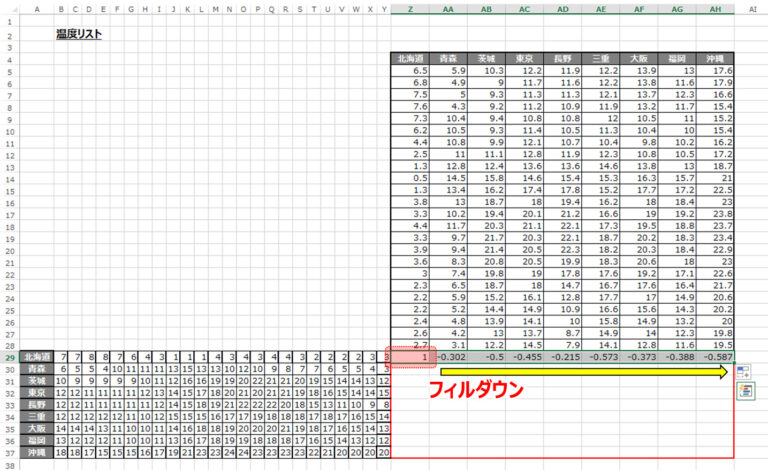
Task: Select the cell showing -0.587
Action: point(715,357)
